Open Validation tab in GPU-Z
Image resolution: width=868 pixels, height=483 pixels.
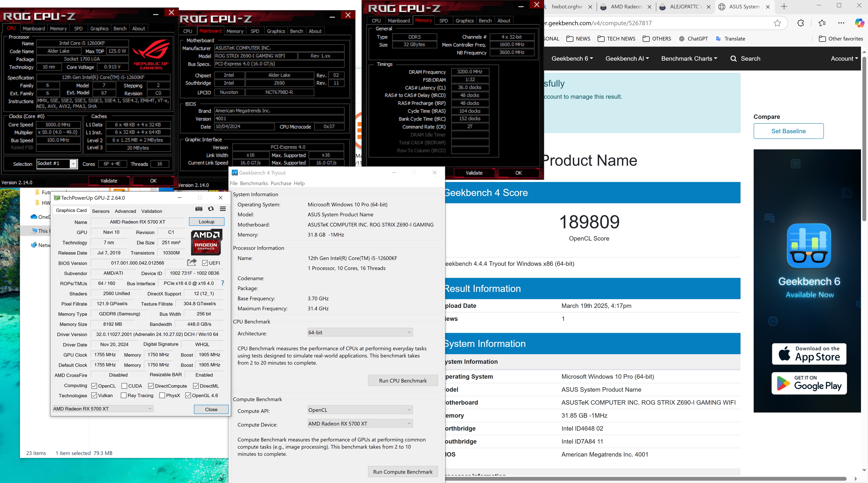click(x=152, y=211)
